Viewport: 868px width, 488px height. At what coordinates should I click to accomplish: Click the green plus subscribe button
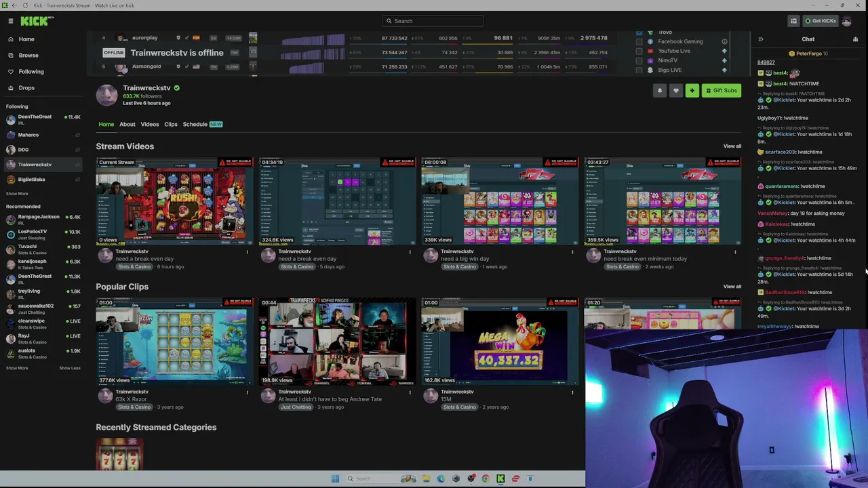692,91
